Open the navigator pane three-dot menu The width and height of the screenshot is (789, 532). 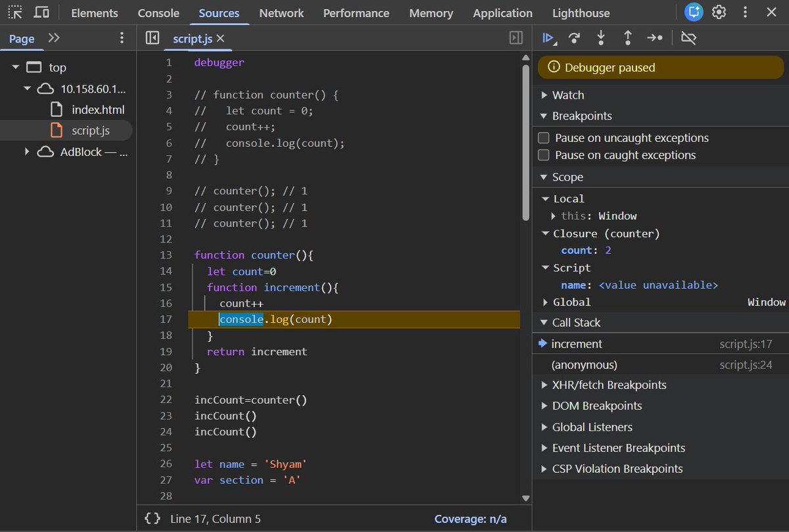(122, 38)
